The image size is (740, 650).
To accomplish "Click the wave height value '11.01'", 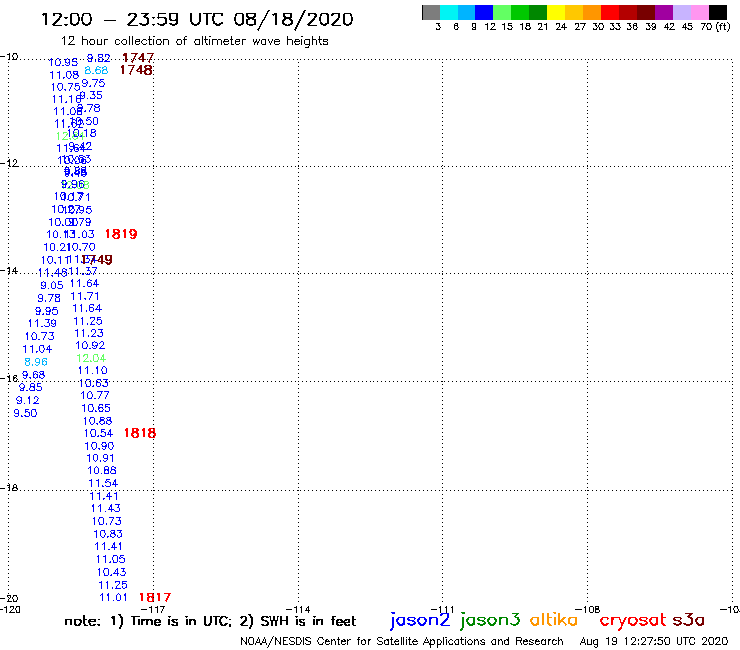I will click(x=113, y=598).
